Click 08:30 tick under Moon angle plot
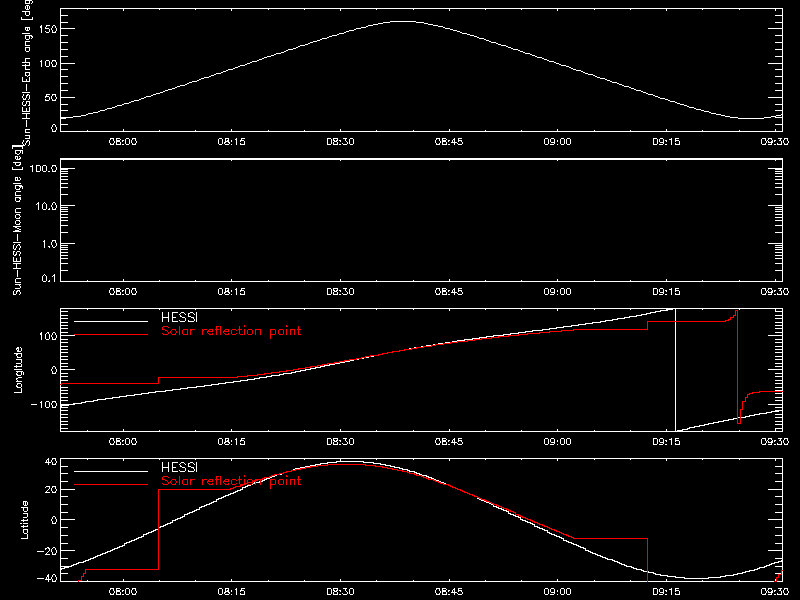Image resolution: width=800 pixels, height=600 pixels. 340,292
